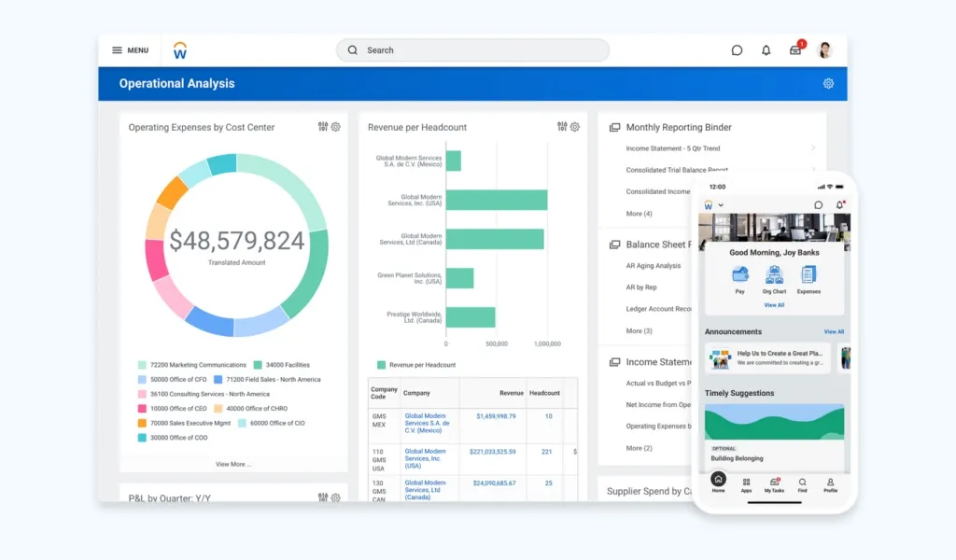The width and height of the screenshot is (956, 560).
Task: Open the notifications bell in the top bar
Action: click(766, 50)
